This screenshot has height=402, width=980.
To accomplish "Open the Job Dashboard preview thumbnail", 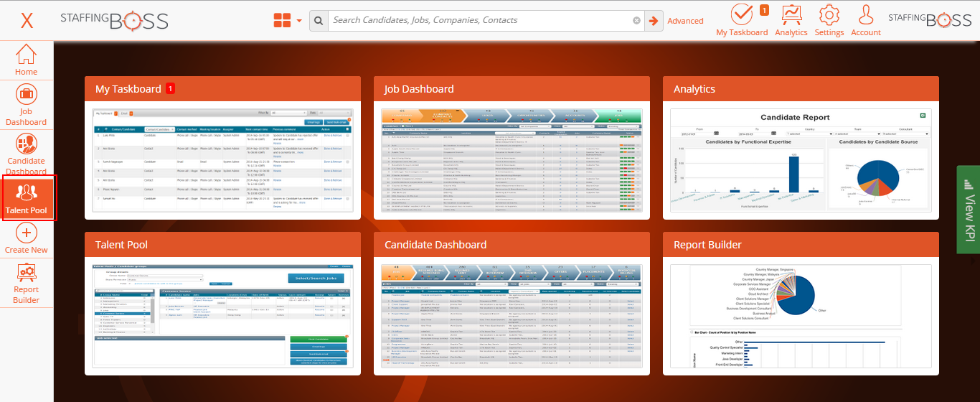I will coord(512,160).
